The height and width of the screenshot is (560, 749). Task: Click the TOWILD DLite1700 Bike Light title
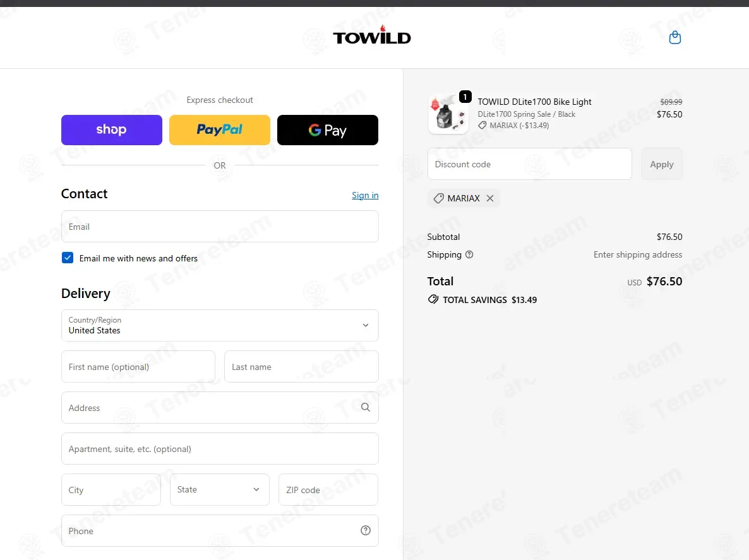(x=534, y=102)
